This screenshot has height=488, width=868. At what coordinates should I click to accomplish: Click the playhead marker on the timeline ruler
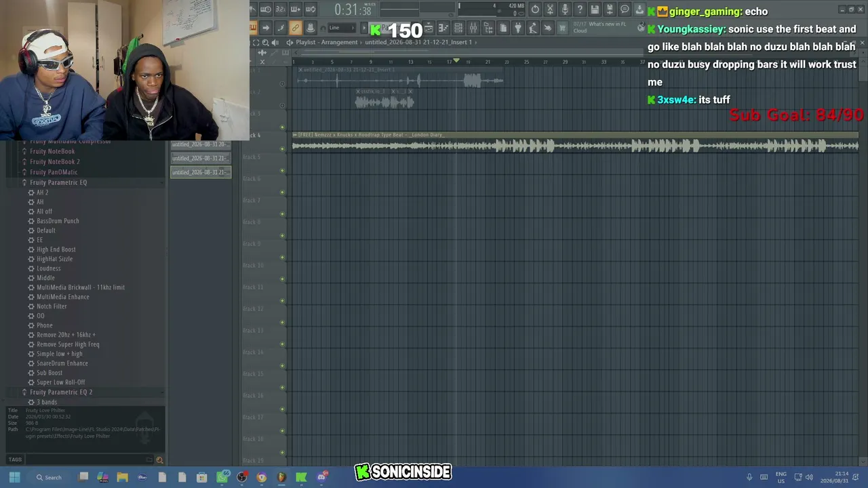pyautogui.click(x=456, y=61)
